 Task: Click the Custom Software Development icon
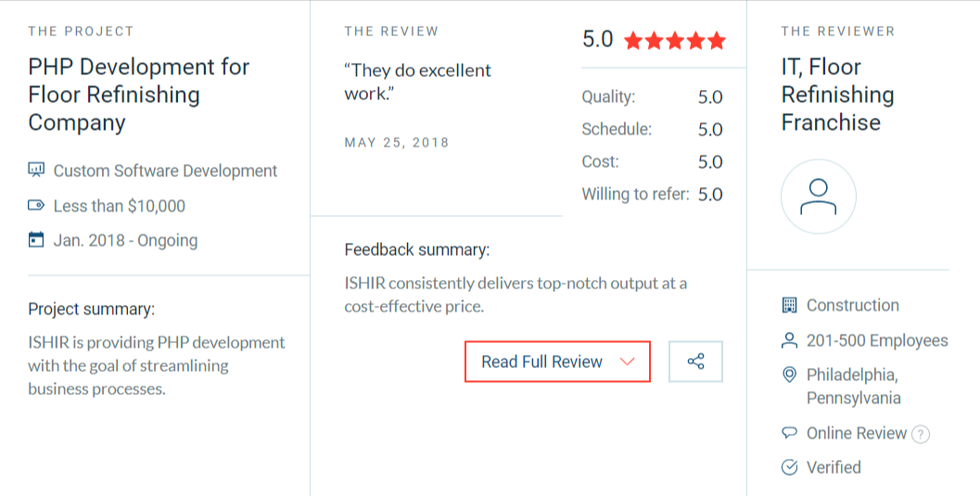37,171
